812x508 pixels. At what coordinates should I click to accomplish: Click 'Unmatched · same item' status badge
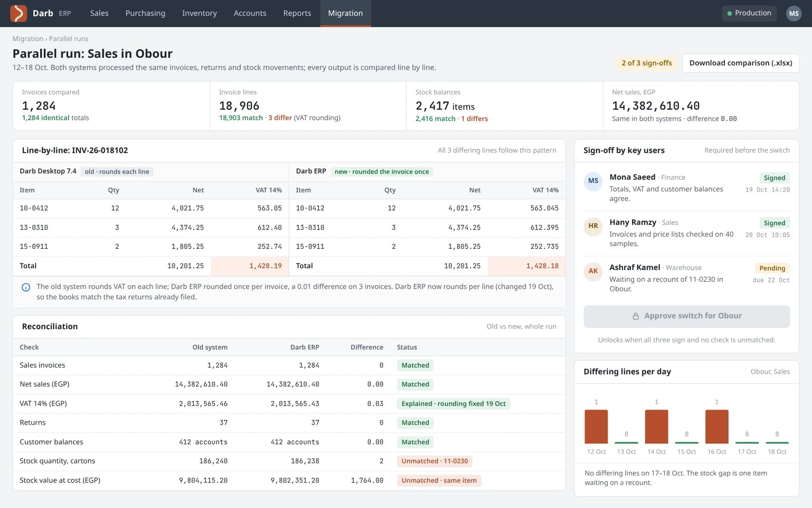pyautogui.click(x=439, y=480)
